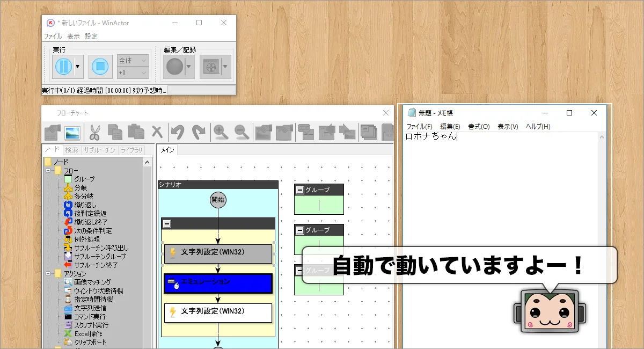Click the paste icon in the flowchart toolbar

pos(135,132)
